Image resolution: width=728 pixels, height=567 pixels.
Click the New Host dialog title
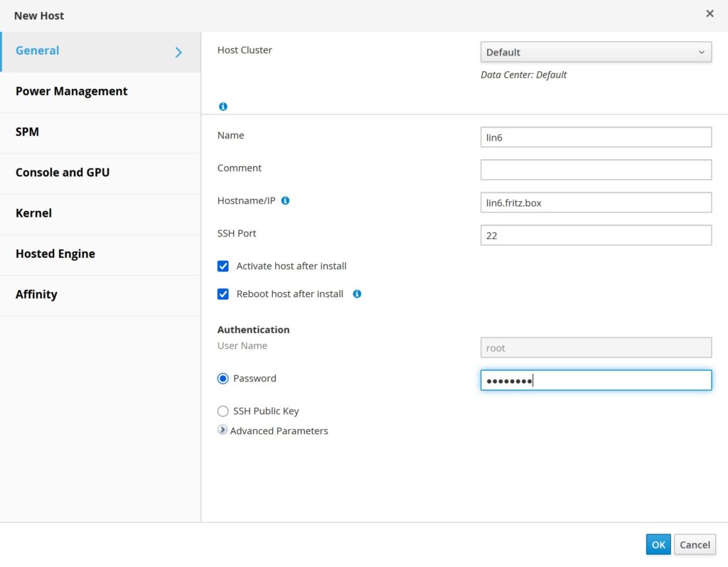[39, 16]
